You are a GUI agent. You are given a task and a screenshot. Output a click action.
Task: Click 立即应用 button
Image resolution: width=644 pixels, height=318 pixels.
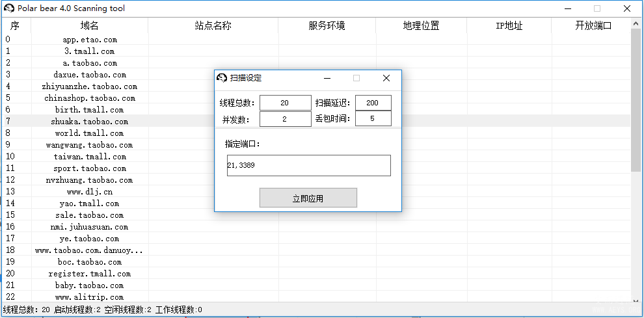[x=308, y=198]
